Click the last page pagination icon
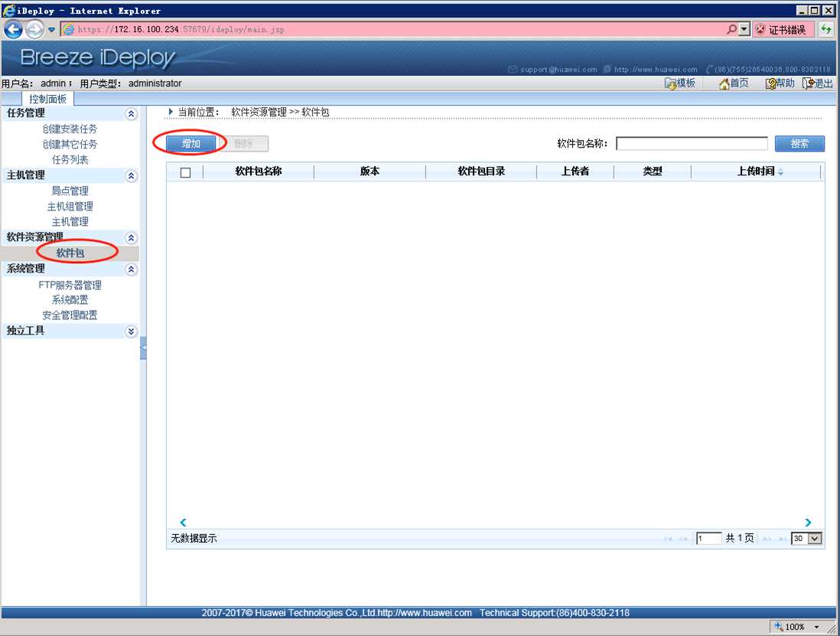Image resolution: width=840 pixels, height=636 pixels. point(782,539)
